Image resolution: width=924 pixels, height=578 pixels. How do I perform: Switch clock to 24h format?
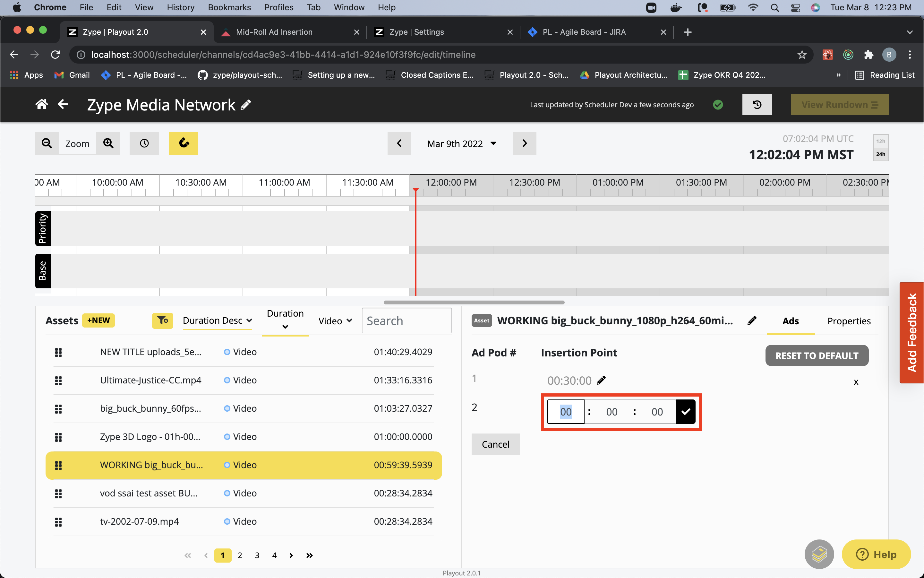(880, 154)
